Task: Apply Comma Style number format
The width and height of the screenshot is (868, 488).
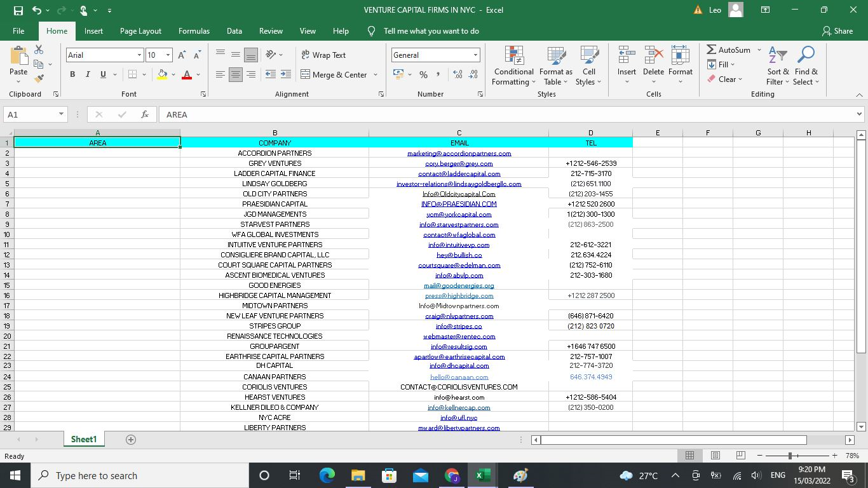Action: pyautogui.click(x=439, y=74)
